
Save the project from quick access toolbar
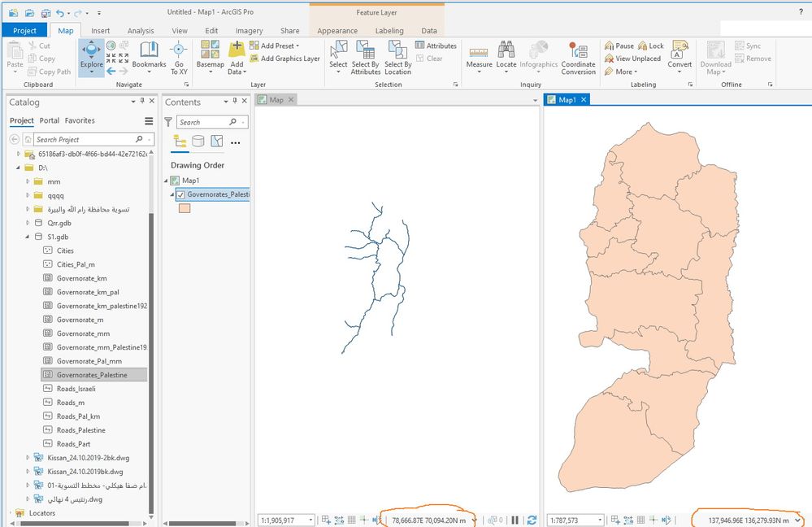point(46,12)
